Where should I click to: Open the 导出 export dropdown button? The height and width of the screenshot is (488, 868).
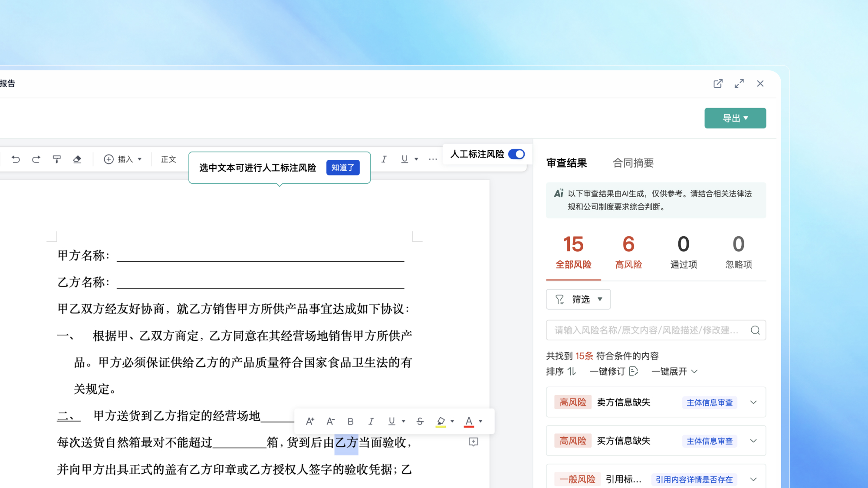(x=735, y=118)
